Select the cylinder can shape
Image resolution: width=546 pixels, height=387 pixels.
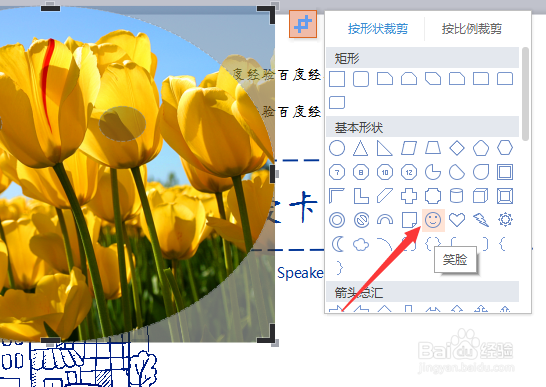[x=457, y=196]
